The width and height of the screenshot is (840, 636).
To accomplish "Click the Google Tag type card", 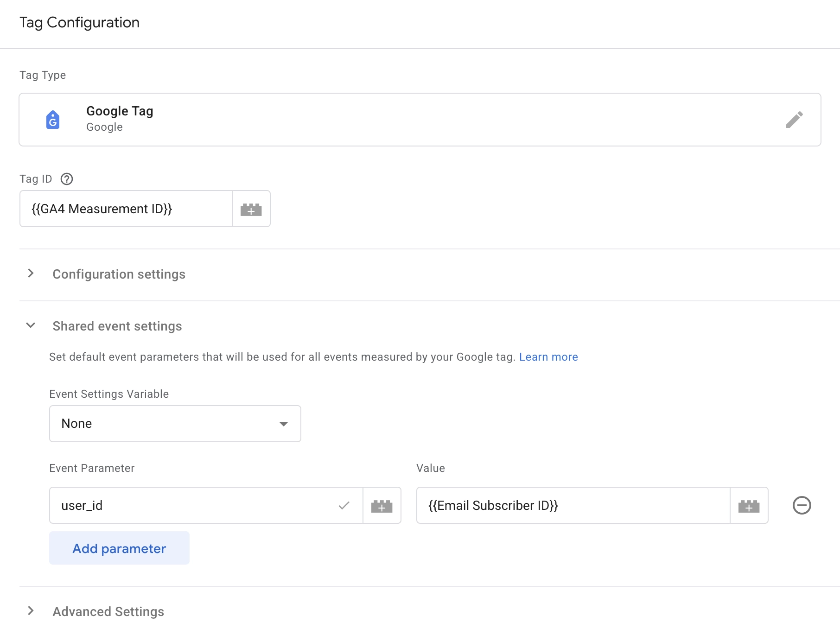I will pos(420,120).
